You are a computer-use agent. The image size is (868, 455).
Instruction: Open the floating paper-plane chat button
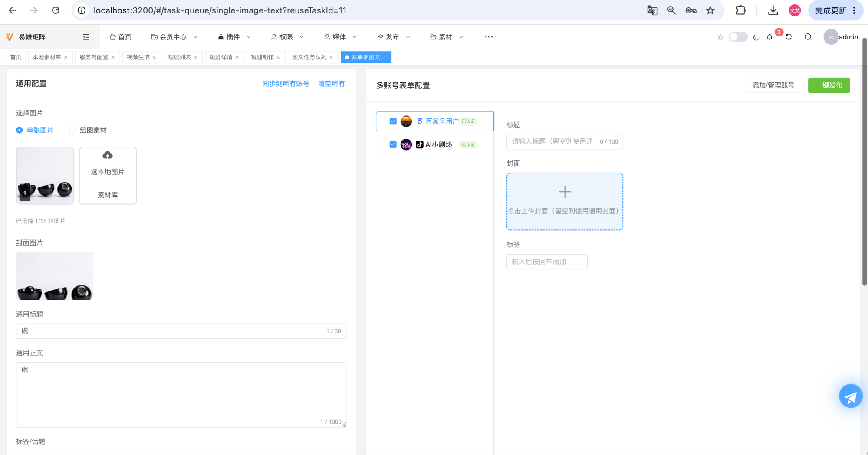click(851, 396)
